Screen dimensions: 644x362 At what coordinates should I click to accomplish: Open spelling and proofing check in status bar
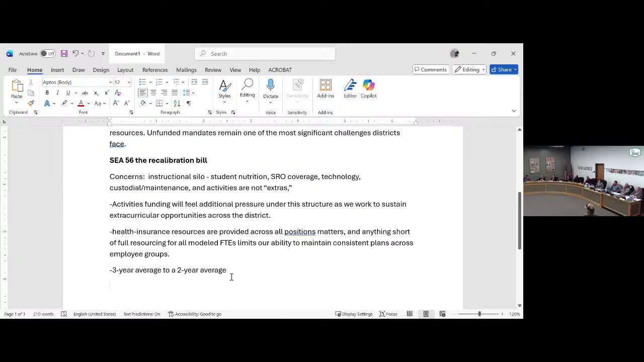(64, 314)
